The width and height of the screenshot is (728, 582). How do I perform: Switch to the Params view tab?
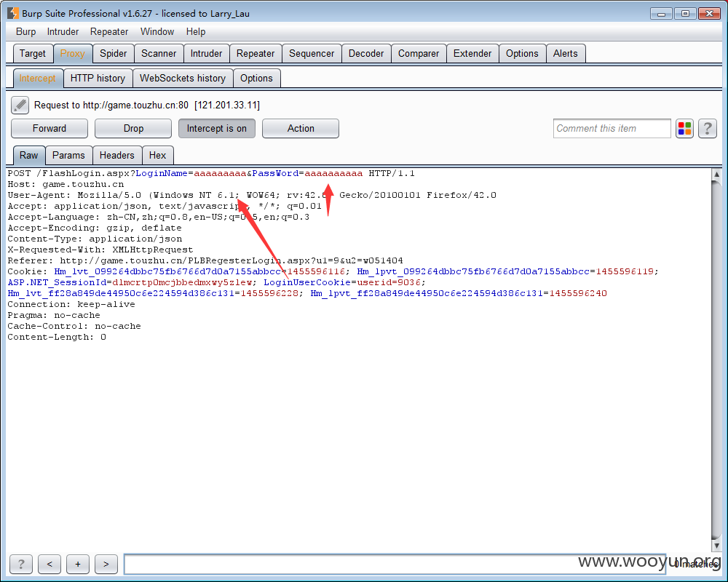tap(68, 156)
